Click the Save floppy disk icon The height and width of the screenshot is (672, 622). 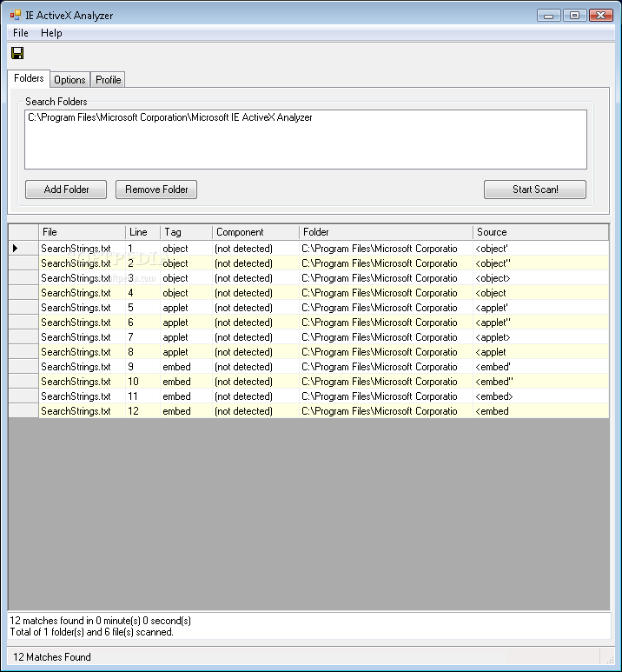coord(17,53)
